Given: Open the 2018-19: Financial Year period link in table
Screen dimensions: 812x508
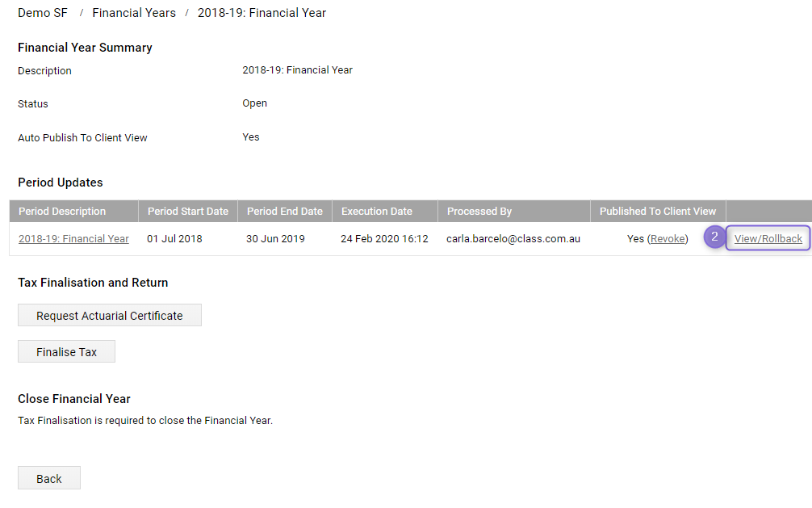Looking at the screenshot, I should click(x=73, y=239).
